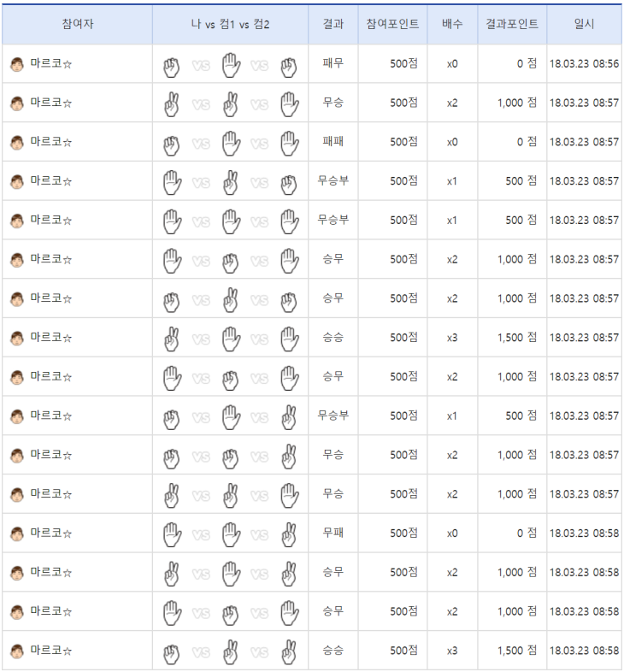Click 컴1's paper hand in the 패무 row
This screenshot has width=624, height=672.
(231, 64)
